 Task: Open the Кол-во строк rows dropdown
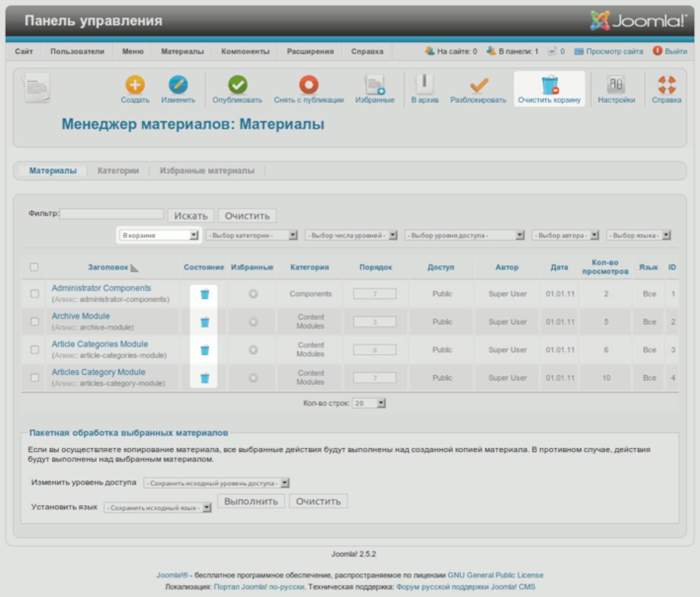[x=369, y=404]
